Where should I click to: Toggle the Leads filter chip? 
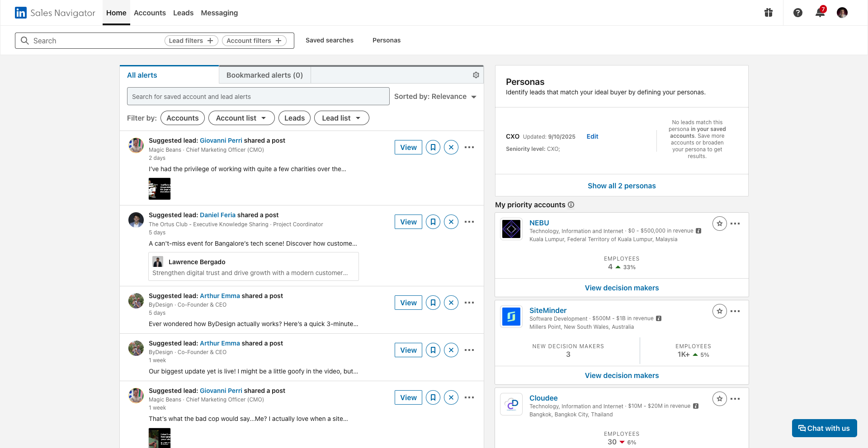[294, 118]
